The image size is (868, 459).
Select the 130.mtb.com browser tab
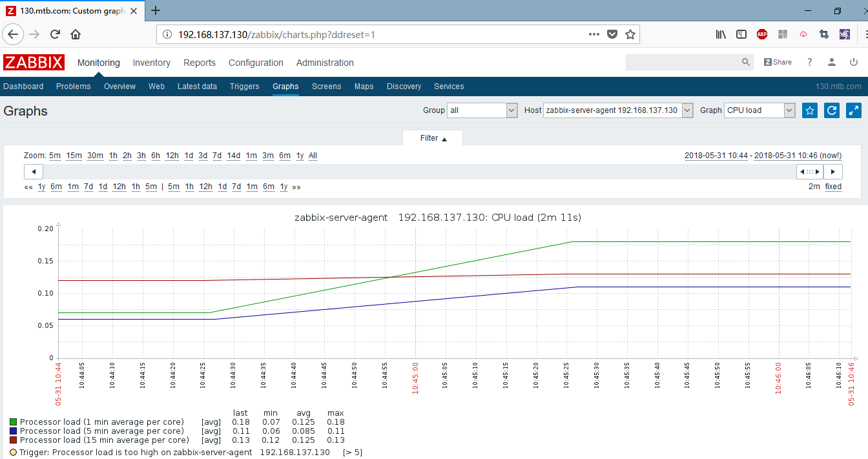click(x=71, y=10)
